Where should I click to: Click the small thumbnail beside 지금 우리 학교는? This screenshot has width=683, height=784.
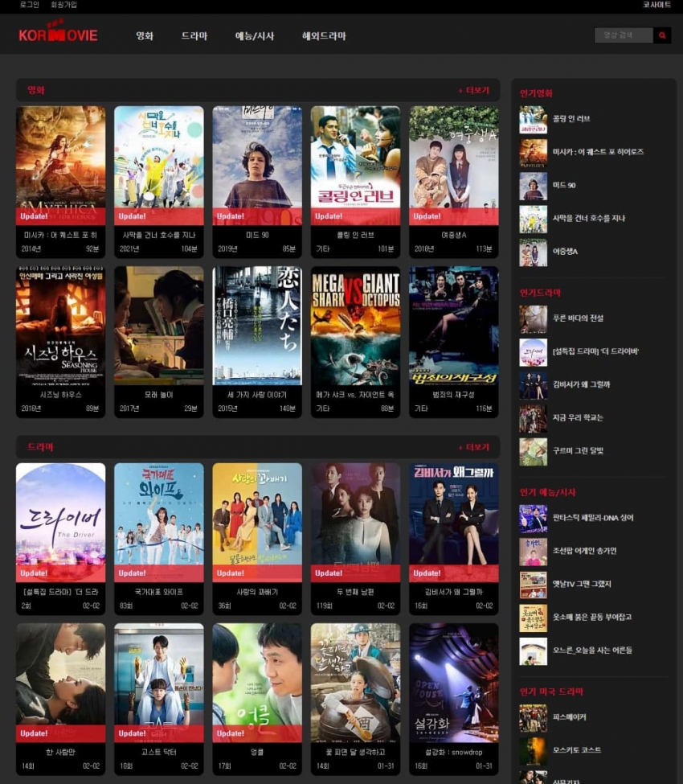[x=533, y=418]
